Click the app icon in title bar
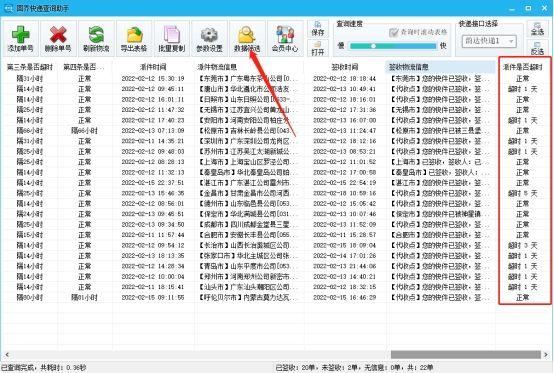The image size is (554, 373). pyautogui.click(x=8, y=8)
